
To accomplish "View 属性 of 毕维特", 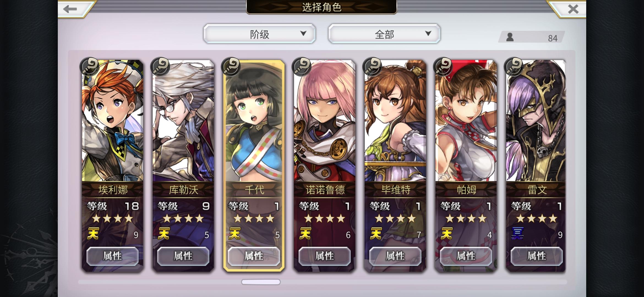I will click(395, 256).
